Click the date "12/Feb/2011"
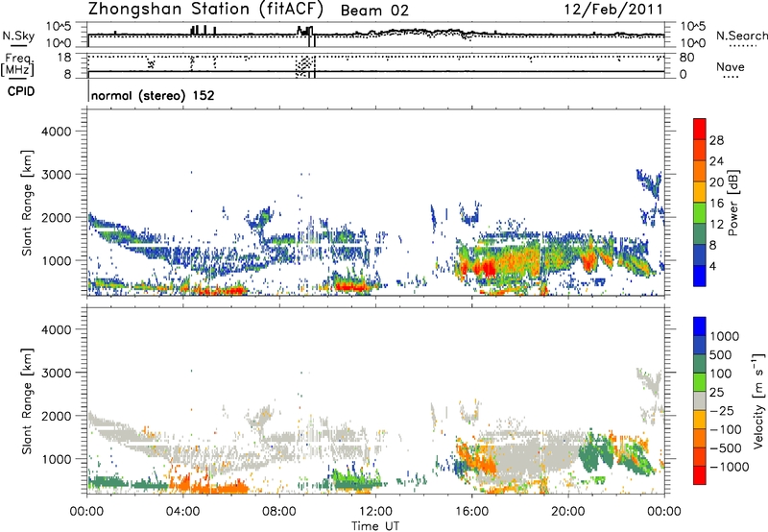The image size is (768, 532). (x=613, y=10)
